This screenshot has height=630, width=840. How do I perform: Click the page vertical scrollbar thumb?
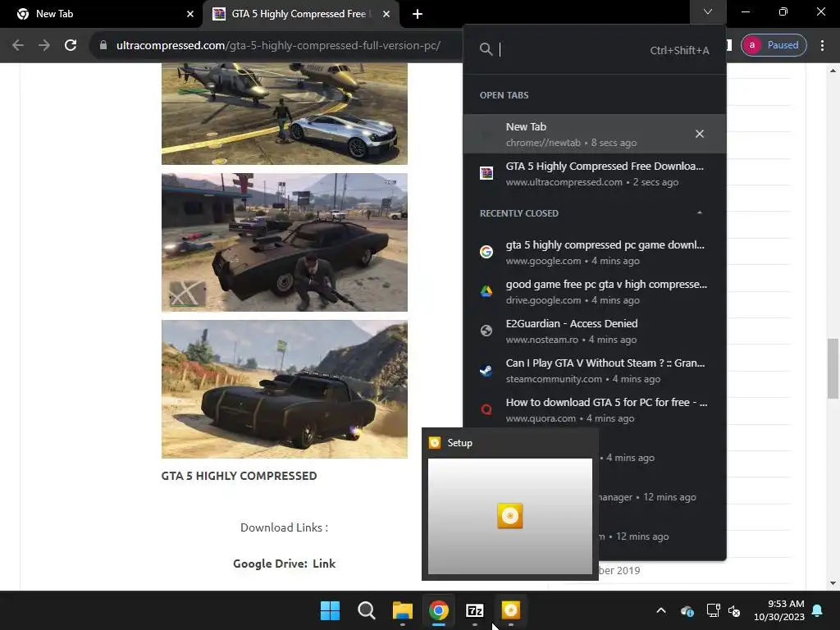point(833,368)
